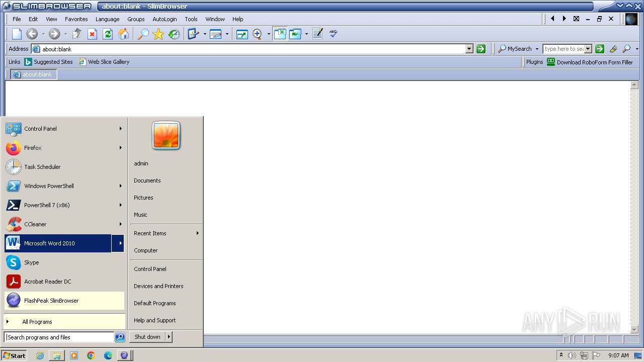Image resolution: width=644 pixels, height=362 pixels.
Task: Open Acrobat Reader DC from Start menu
Action: pos(64,282)
